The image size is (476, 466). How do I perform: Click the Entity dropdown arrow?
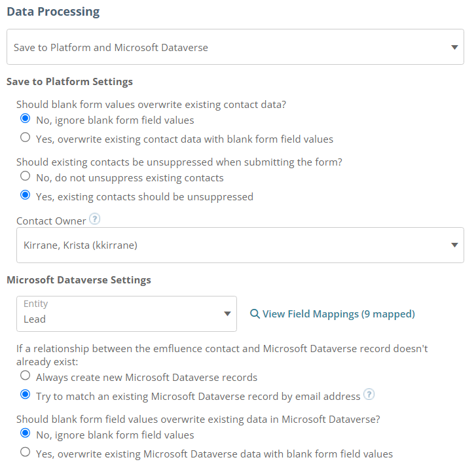pos(227,314)
